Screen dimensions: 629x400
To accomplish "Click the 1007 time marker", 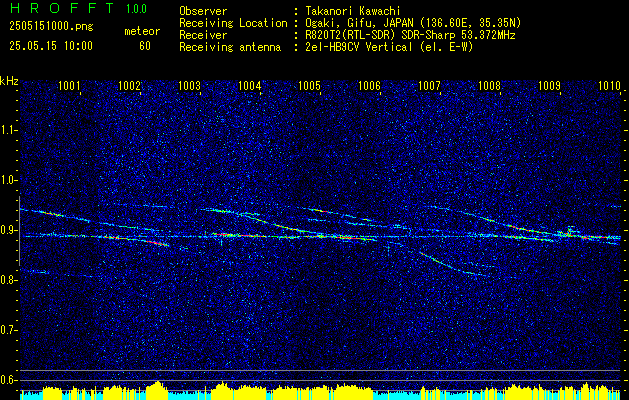I will [430, 85].
